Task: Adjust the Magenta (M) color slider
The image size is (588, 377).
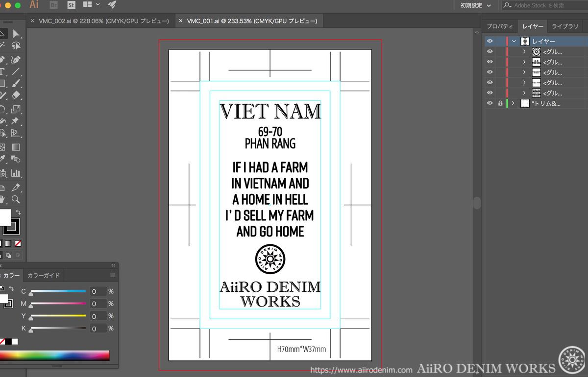Action: [58, 304]
